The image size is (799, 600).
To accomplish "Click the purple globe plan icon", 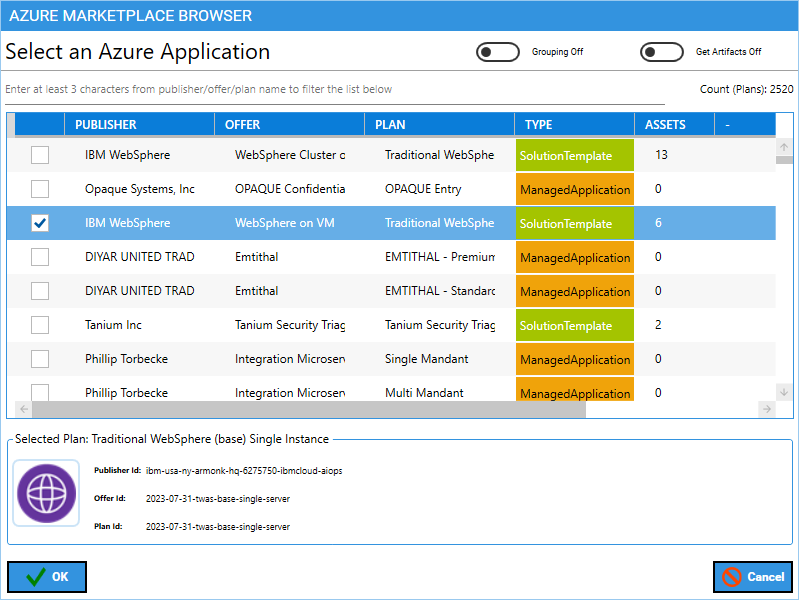I will 46,493.
